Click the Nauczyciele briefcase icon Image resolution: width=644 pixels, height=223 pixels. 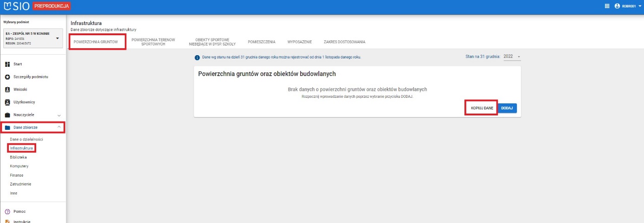(x=7, y=115)
